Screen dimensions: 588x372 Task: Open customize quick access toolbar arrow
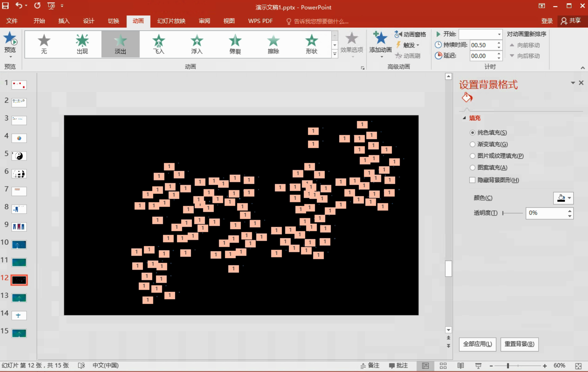[62, 5]
